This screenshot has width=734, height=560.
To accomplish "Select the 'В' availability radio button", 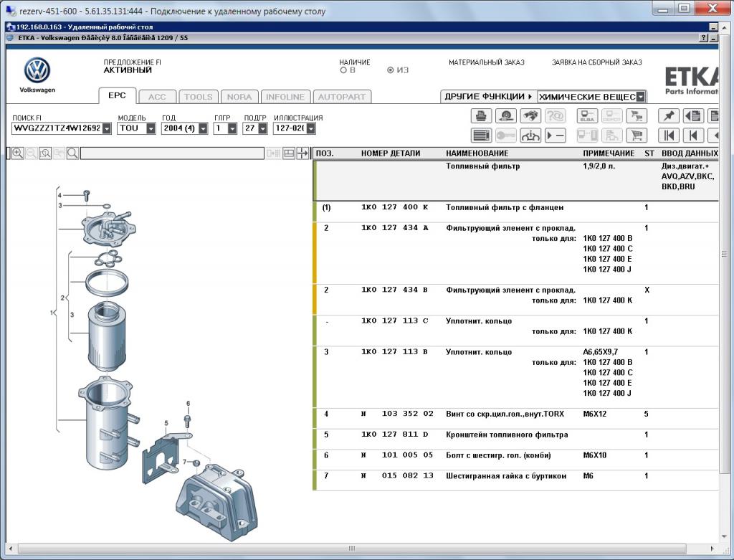I will coord(343,70).
